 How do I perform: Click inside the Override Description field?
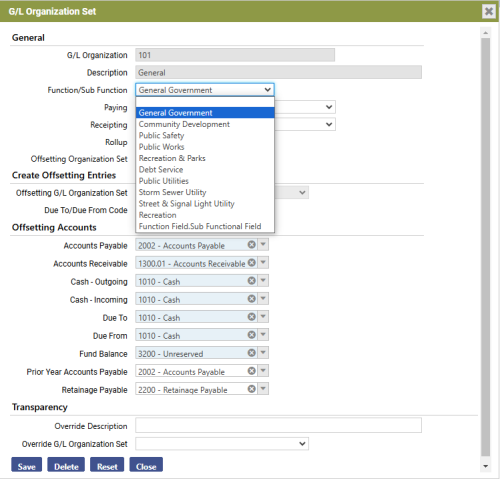click(x=278, y=425)
